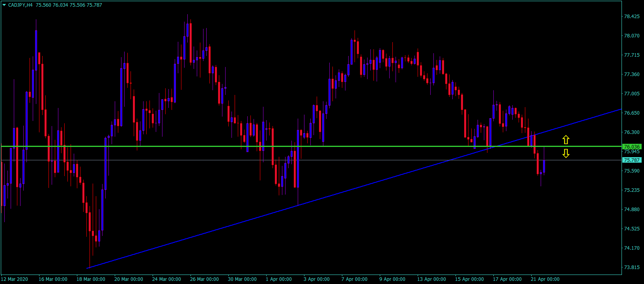Click the 74.170 price axis label
Viewport: 644px width, 284px height.
point(632,248)
